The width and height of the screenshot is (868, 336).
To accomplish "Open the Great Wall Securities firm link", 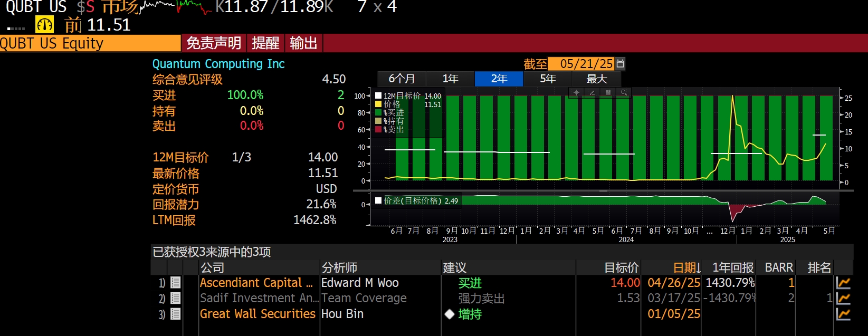I will point(257,314).
